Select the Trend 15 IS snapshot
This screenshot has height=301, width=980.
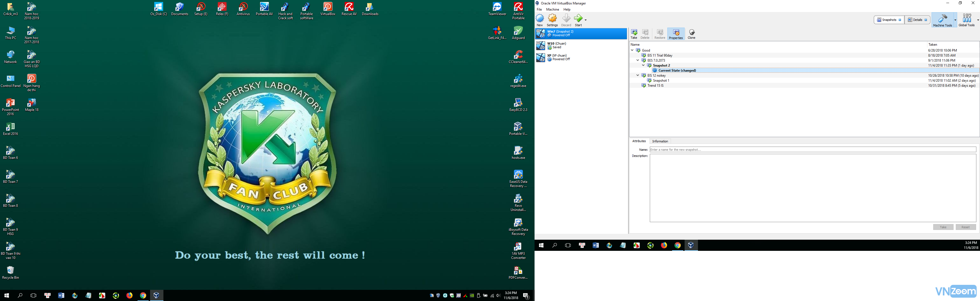tap(655, 85)
